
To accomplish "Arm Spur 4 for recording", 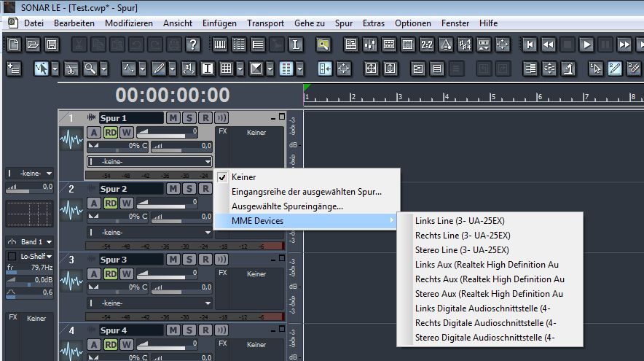I will [x=205, y=330].
